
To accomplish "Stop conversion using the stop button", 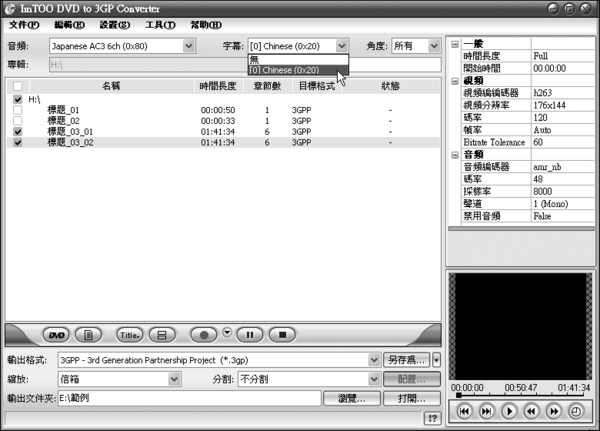I will click(x=282, y=335).
